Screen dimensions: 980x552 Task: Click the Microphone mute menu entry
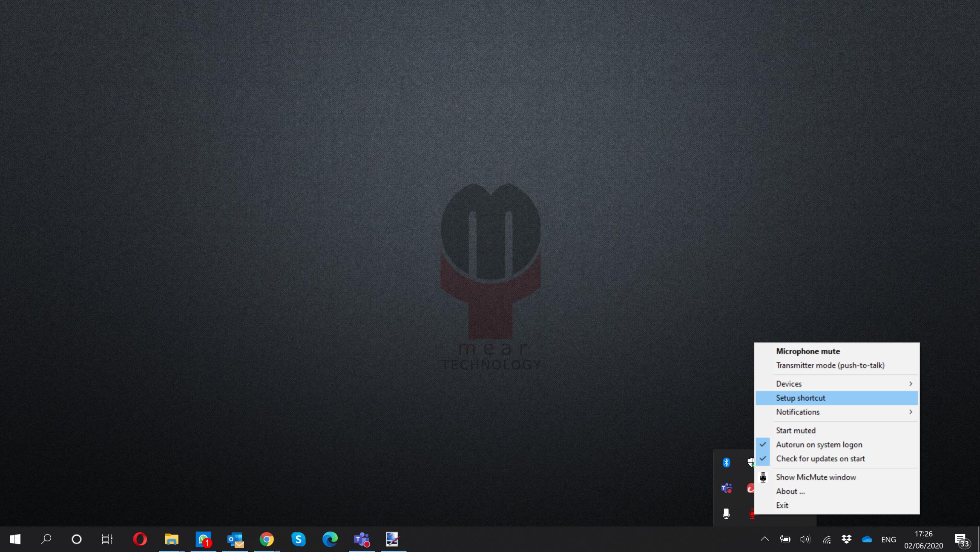836,351
